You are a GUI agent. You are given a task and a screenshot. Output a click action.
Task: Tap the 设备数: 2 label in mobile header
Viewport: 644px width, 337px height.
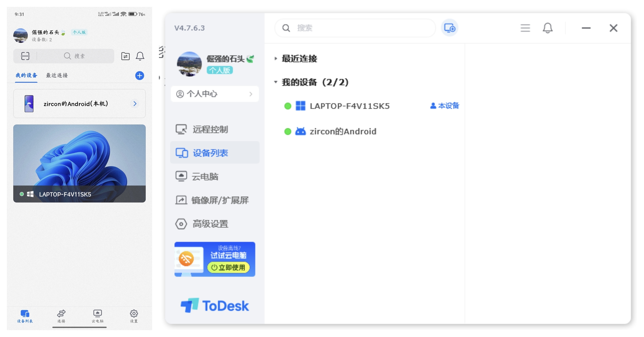click(42, 40)
